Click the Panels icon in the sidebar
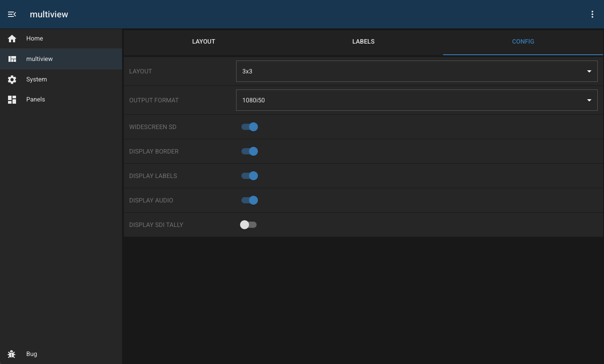Screen dimensions: 604x364 point(12,99)
